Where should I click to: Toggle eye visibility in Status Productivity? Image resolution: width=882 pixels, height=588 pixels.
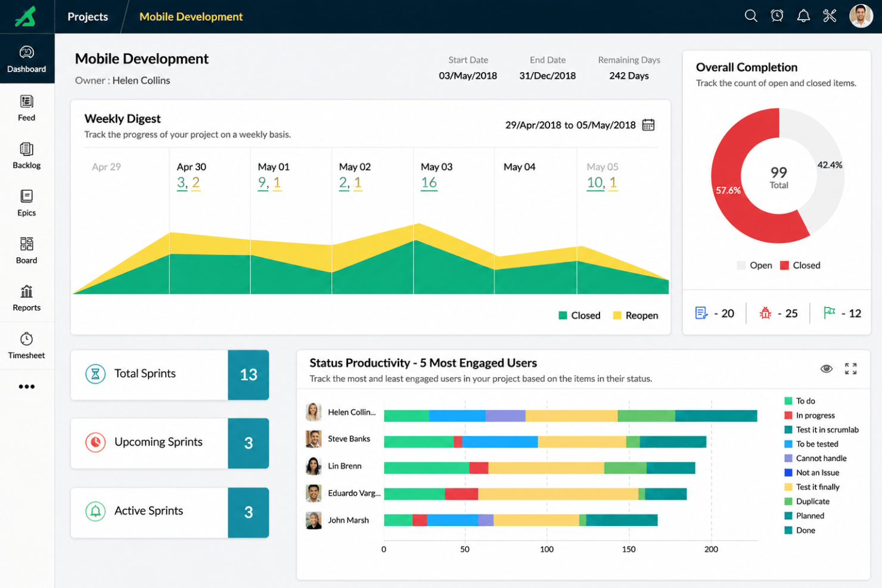click(826, 369)
